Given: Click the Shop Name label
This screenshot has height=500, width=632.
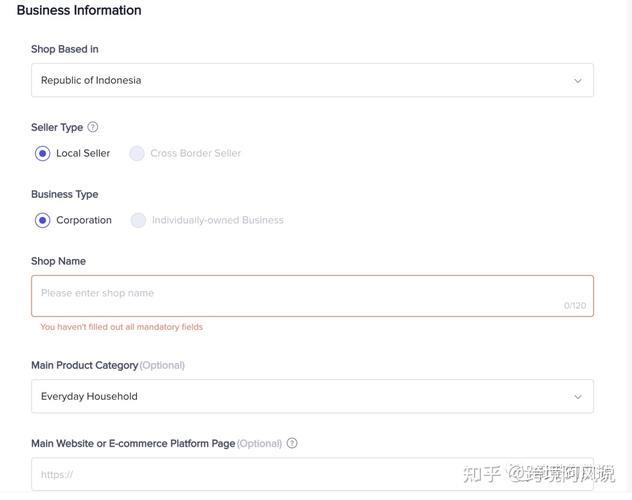Looking at the screenshot, I should [58, 261].
